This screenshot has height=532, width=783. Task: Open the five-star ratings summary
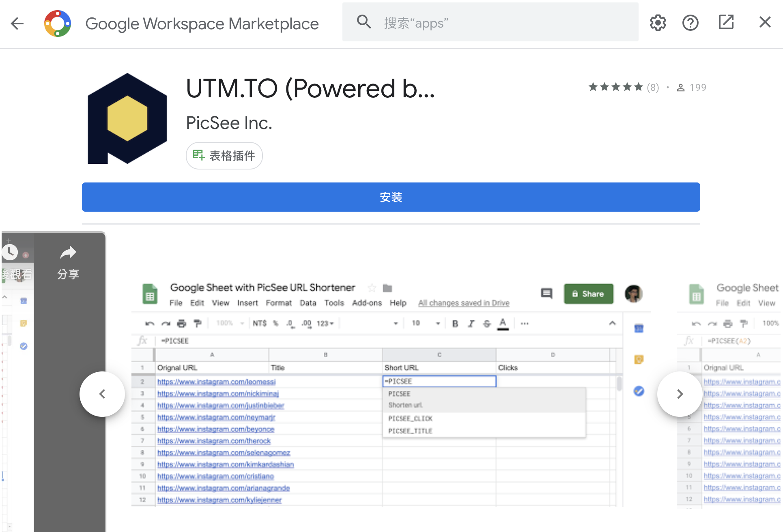click(624, 87)
